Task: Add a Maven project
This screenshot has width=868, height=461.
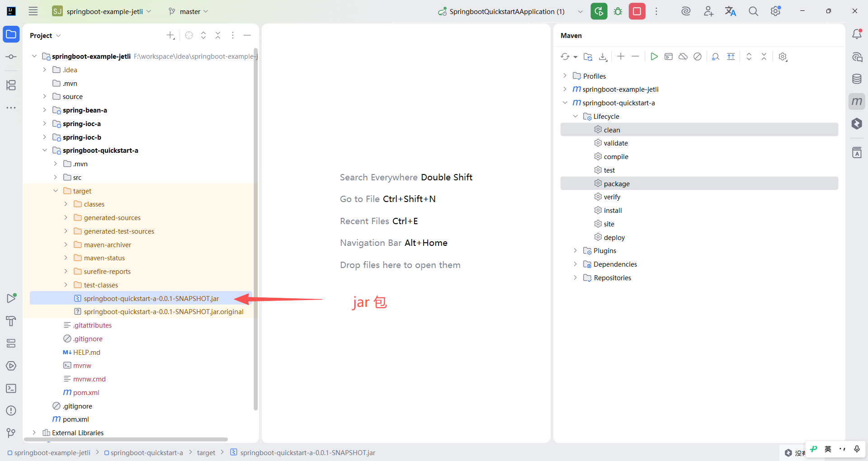Action: 621,56
